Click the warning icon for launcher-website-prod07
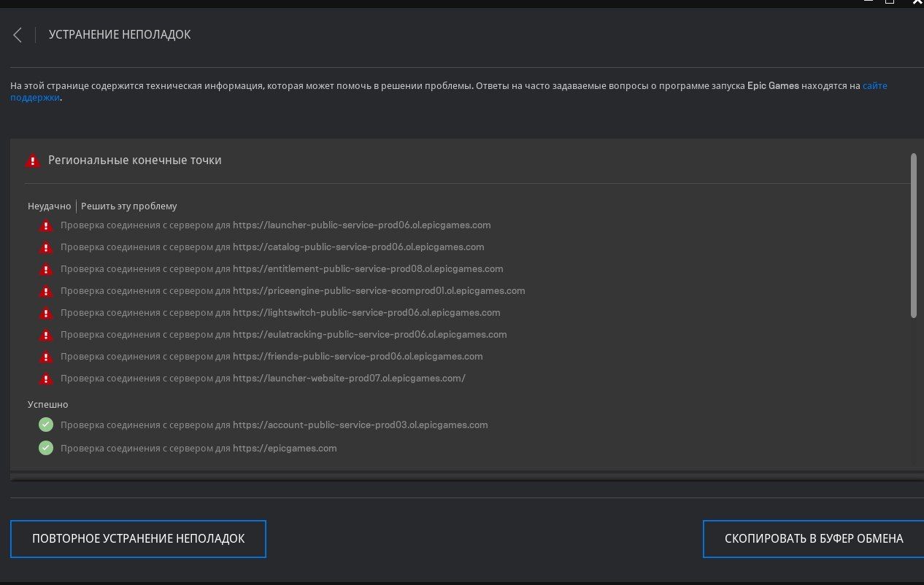 (x=46, y=379)
